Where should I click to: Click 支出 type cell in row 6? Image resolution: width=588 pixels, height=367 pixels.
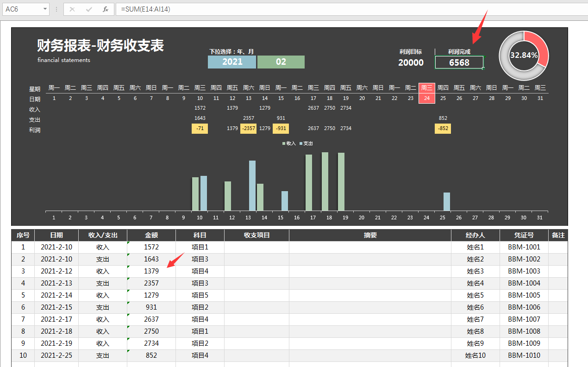coord(103,307)
